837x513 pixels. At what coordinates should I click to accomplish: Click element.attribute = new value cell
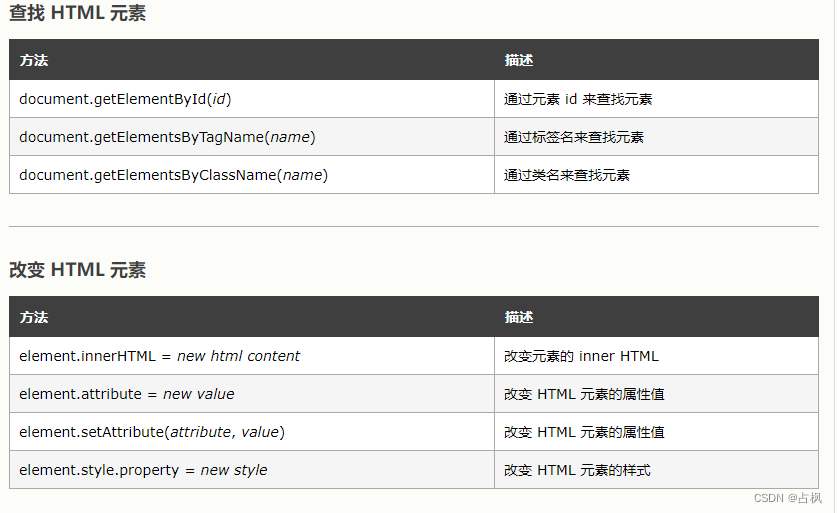252,393
